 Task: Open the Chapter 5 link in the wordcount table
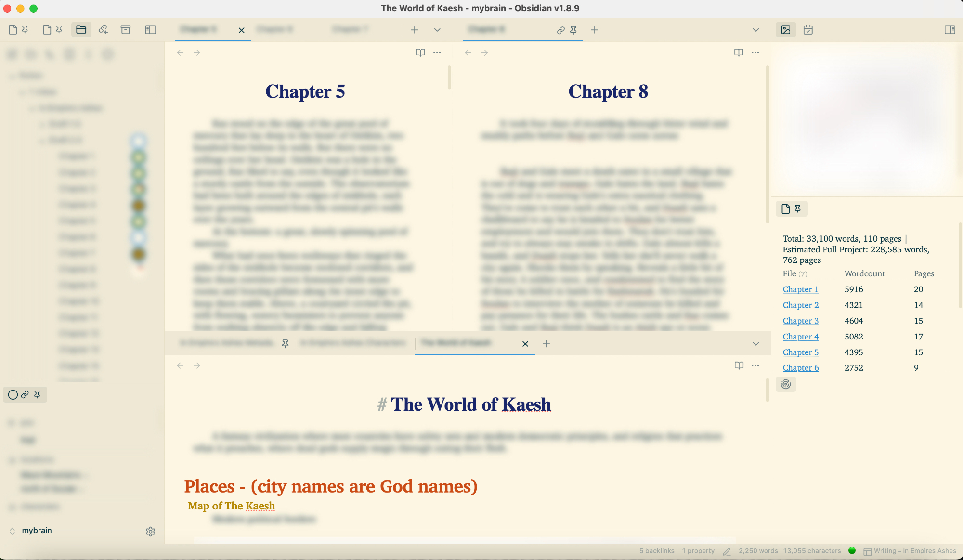click(x=800, y=352)
